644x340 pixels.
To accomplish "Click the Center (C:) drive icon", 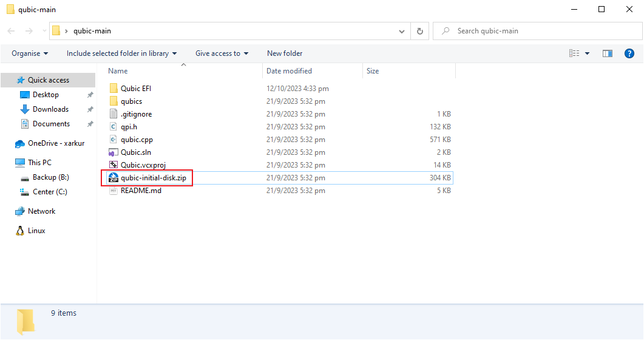I will pyautogui.click(x=25, y=192).
